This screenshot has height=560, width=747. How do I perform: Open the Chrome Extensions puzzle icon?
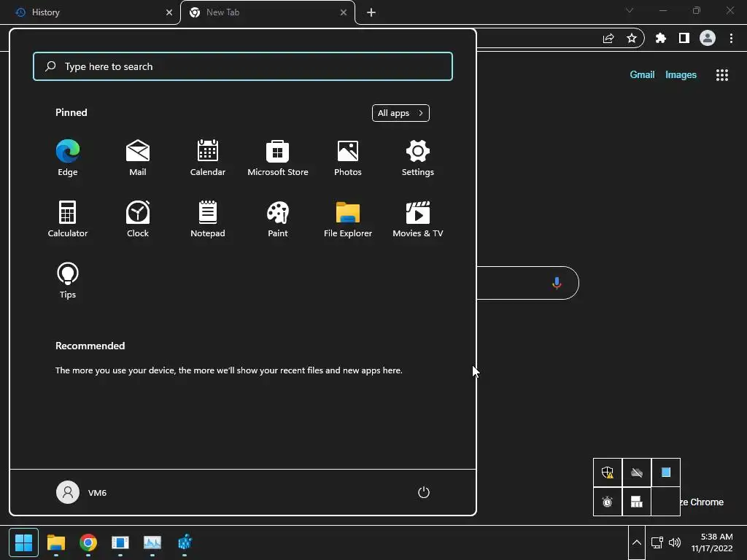pyautogui.click(x=661, y=38)
